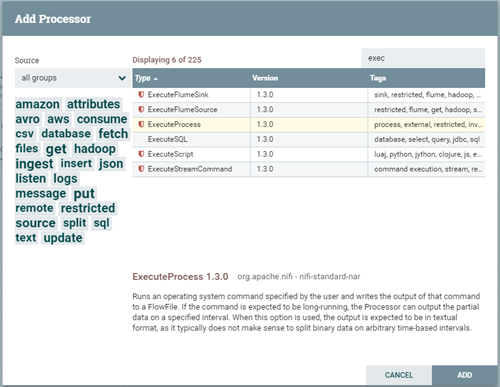Filter by the json tag

(111, 164)
